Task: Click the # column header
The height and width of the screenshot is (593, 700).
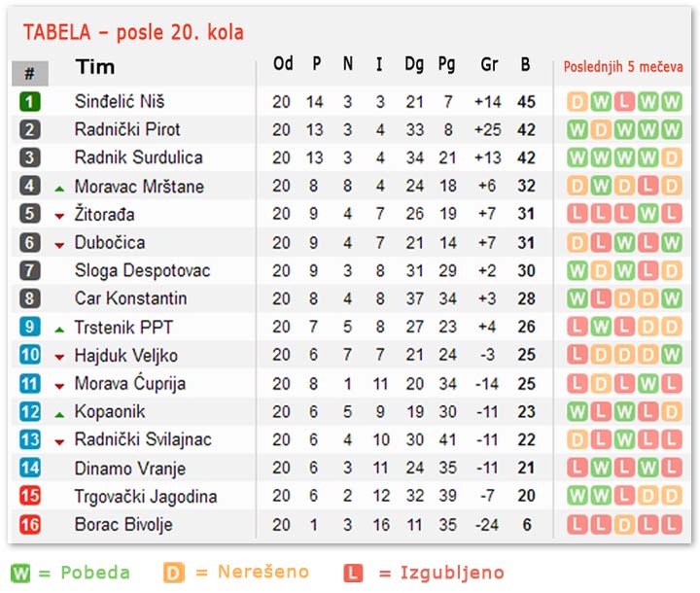Action: pos(30,73)
